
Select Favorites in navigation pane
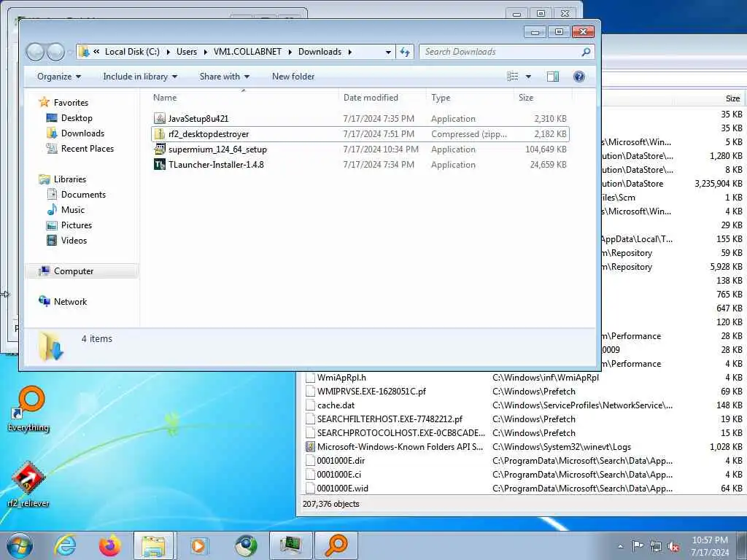click(71, 102)
